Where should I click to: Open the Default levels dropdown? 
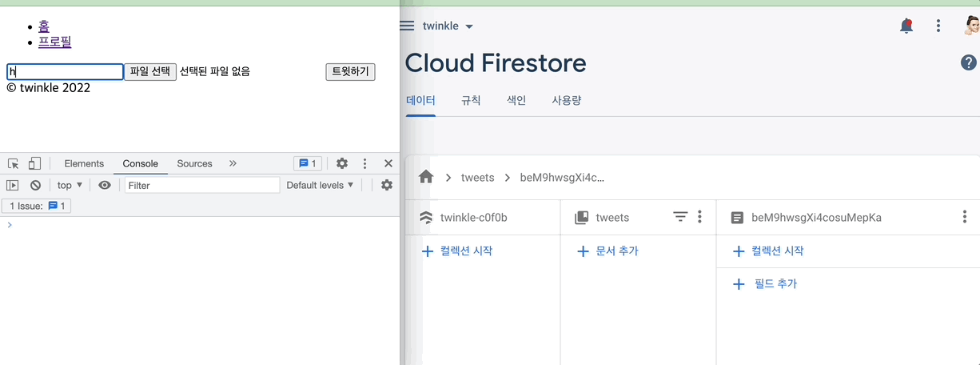click(x=320, y=185)
